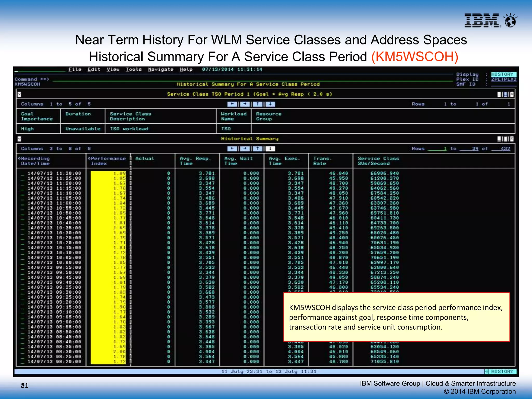The width and height of the screenshot is (532, 399).
Task: Open the Tools menu
Action: click(x=134, y=69)
